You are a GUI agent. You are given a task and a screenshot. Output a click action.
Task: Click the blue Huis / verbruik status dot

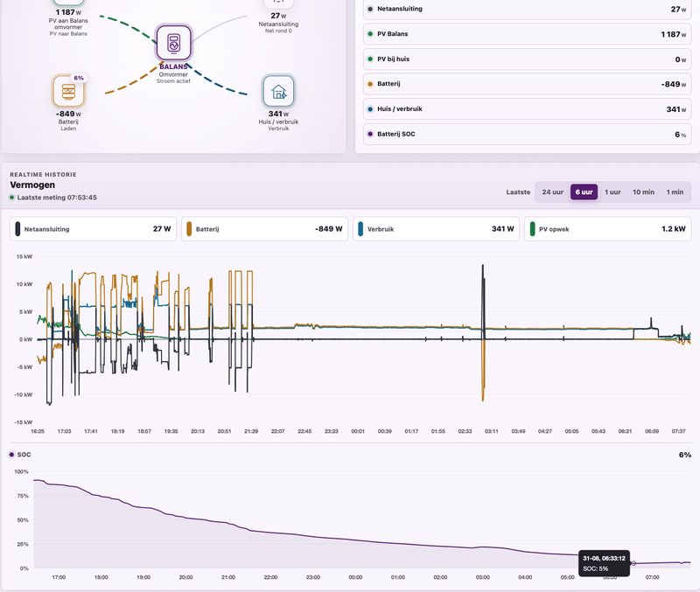tap(370, 108)
